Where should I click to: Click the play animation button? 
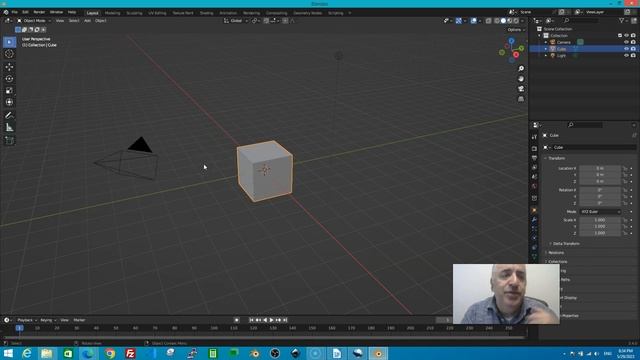(x=271, y=320)
